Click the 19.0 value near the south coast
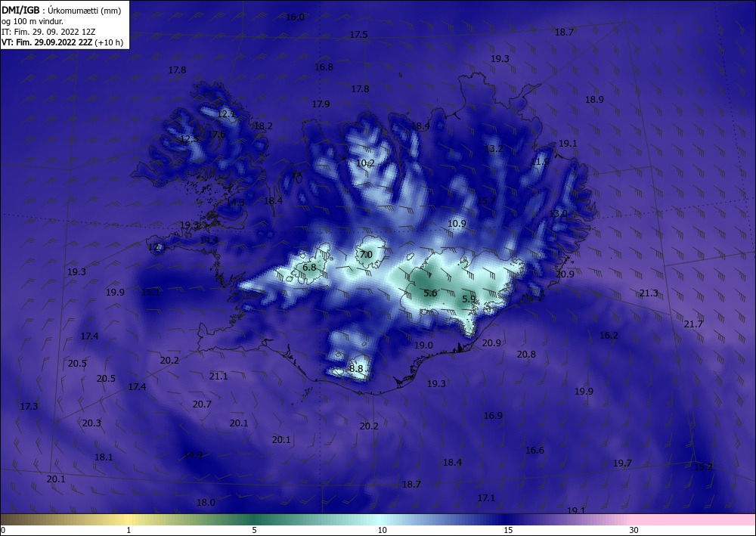This screenshot has height=536, width=756. click(424, 345)
